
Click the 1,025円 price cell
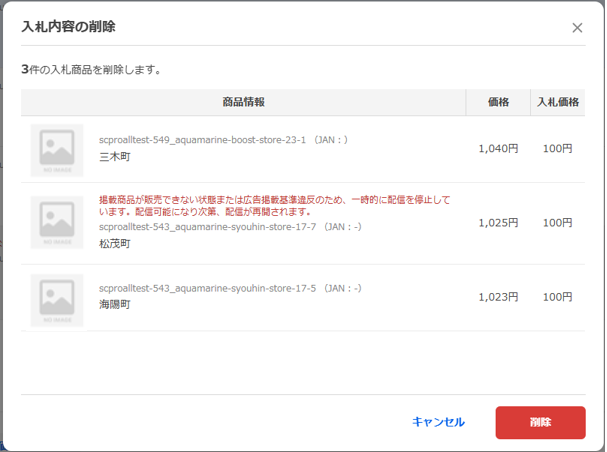tap(498, 223)
